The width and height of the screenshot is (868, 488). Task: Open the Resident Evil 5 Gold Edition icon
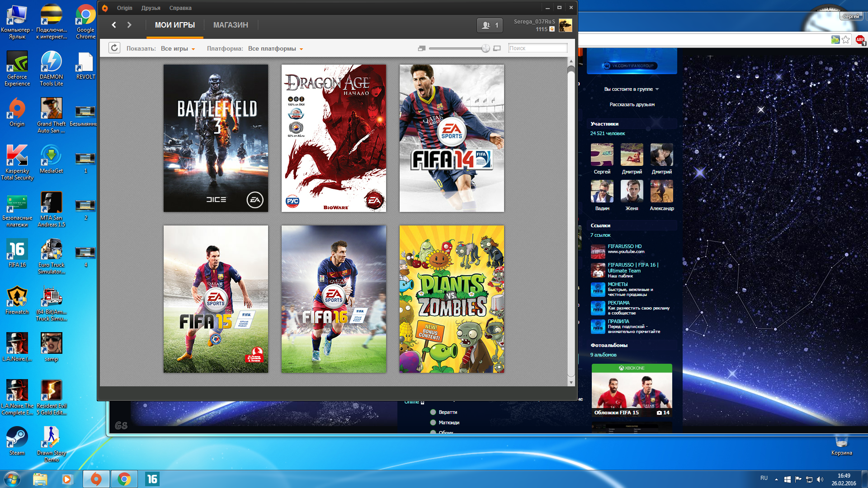click(51, 398)
